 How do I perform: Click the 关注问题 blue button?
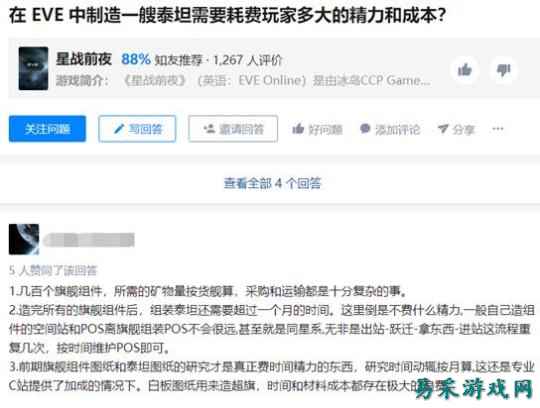point(47,129)
